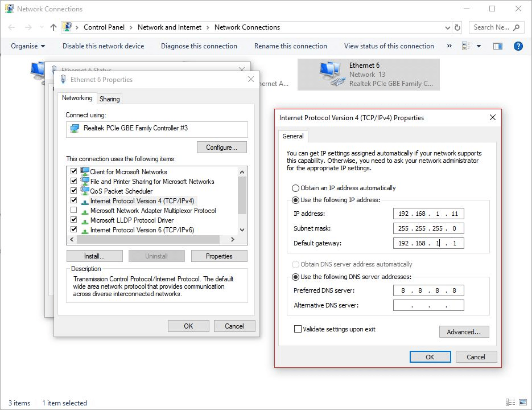Click the Alternative DNS server field
This screenshot has height=410, width=532.
pos(428,306)
